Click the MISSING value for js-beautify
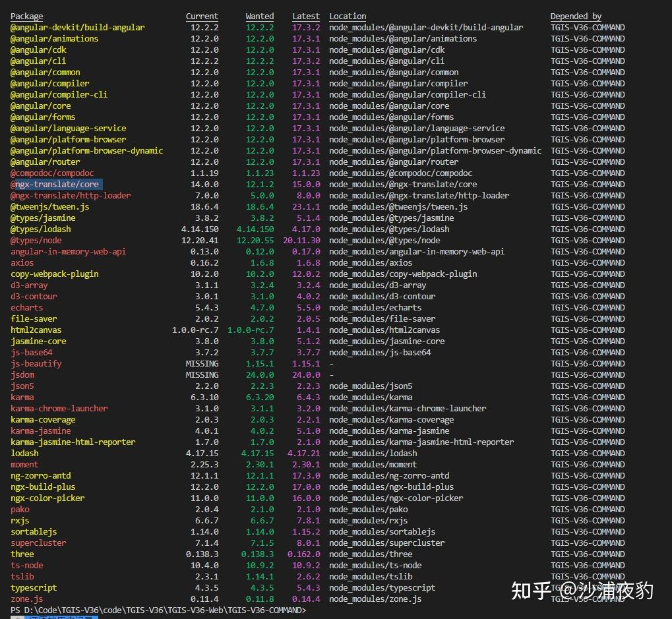 [202, 363]
